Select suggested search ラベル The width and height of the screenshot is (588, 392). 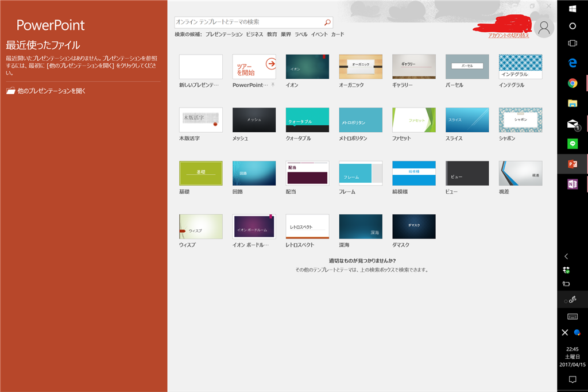(301, 34)
